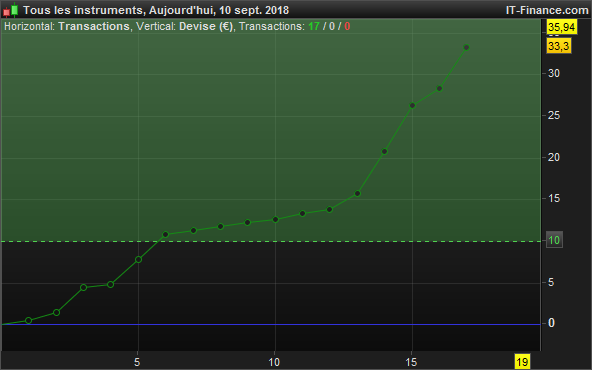Viewport: 592px width, 370px height.
Task: Click the 30 tick on vertical axis
Action: pos(554,73)
